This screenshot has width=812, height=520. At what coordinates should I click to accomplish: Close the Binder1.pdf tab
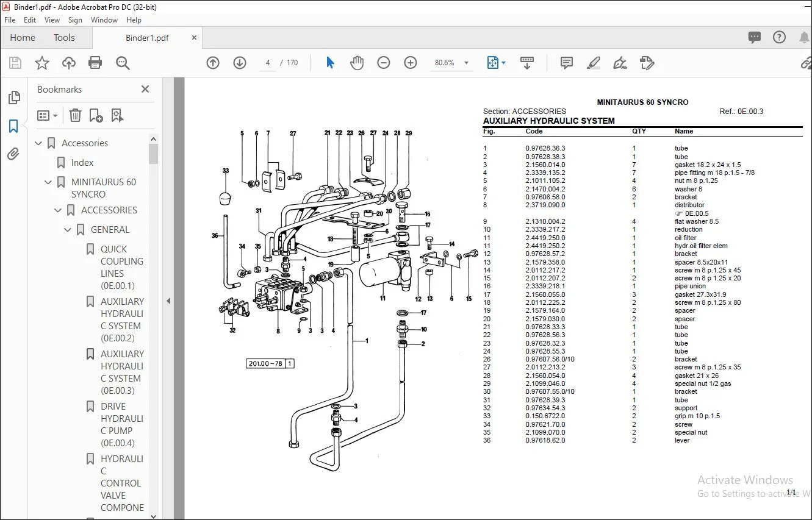(195, 38)
